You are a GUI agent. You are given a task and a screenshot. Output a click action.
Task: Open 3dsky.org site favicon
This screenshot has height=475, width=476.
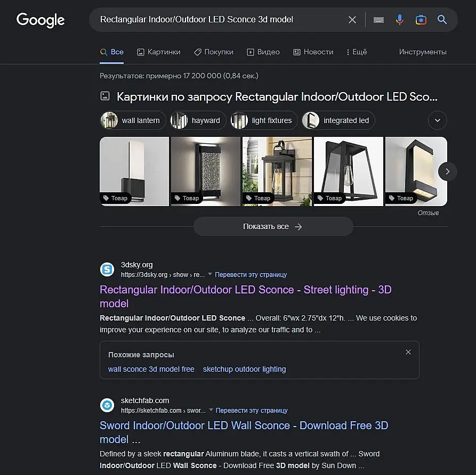pyautogui.click(x=107, y=269)
